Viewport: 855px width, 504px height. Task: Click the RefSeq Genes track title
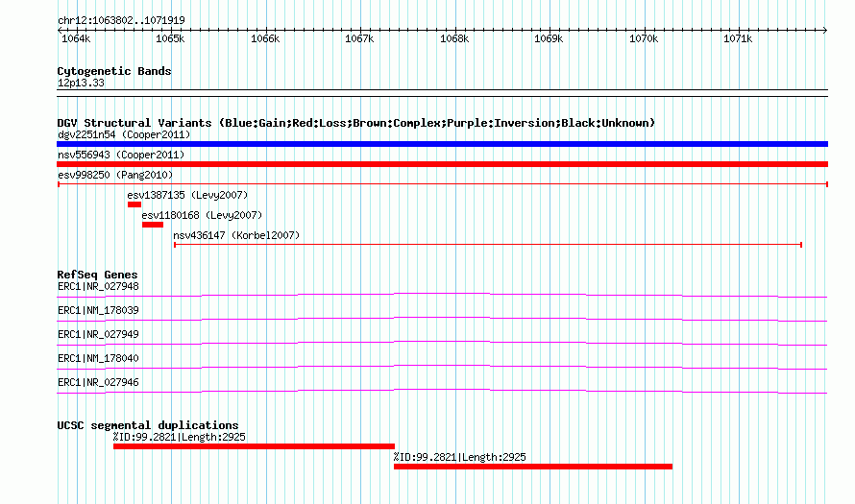point(97,275)
